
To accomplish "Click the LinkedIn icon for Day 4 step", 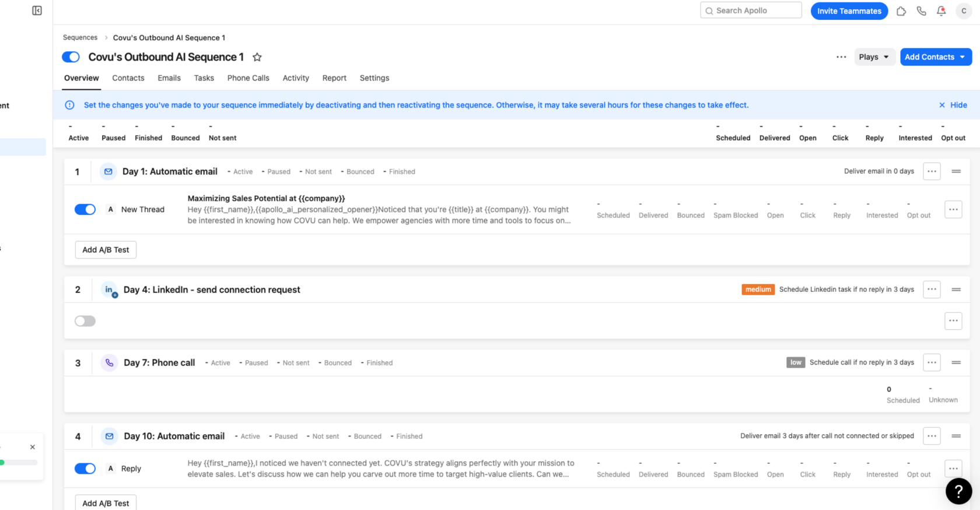I will (x=109, y=290).
